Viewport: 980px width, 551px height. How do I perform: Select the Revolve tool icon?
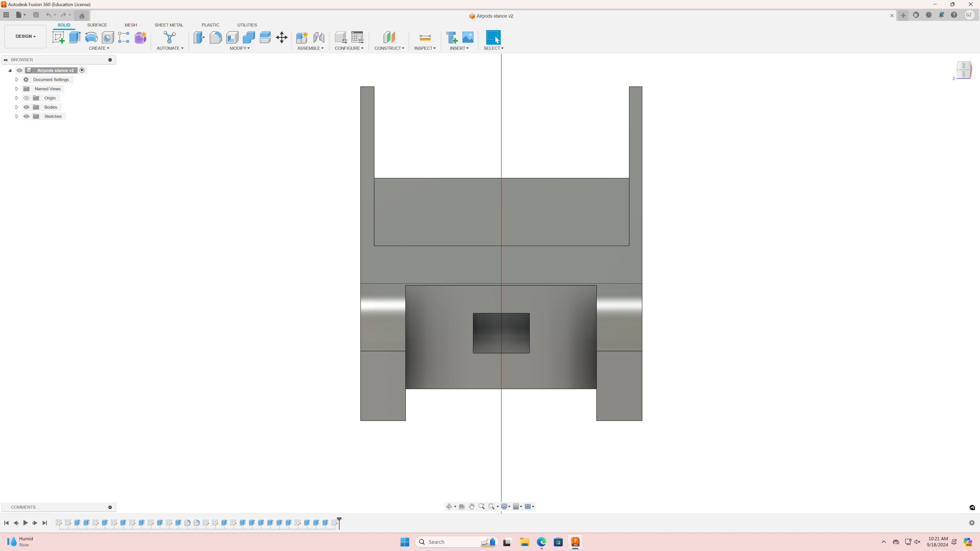(91, 37)
